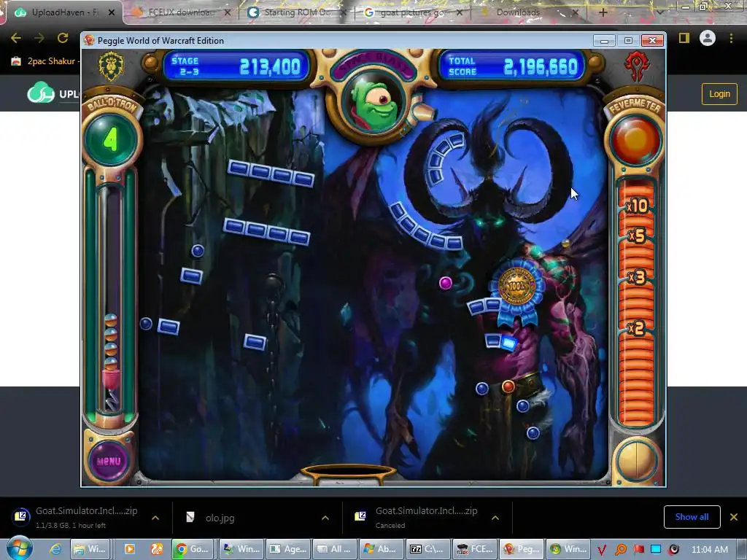Open Windows Explorer taskbar item
This screenshot has height=560, width=747.
tap(90, 549)
